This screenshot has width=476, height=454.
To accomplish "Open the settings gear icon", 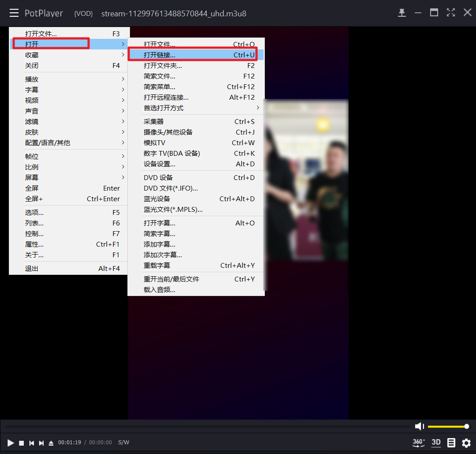I will [x=466, y=443].
